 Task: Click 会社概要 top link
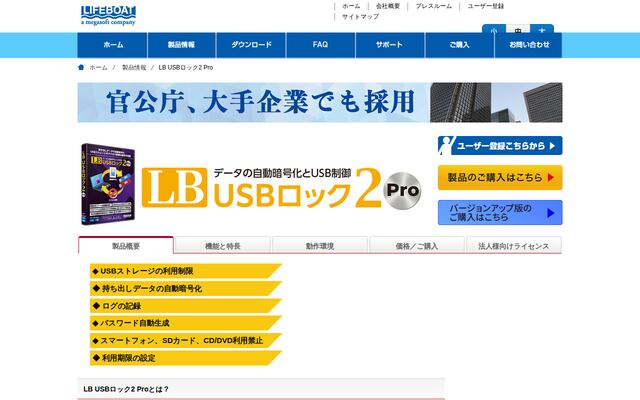[388, 6]
